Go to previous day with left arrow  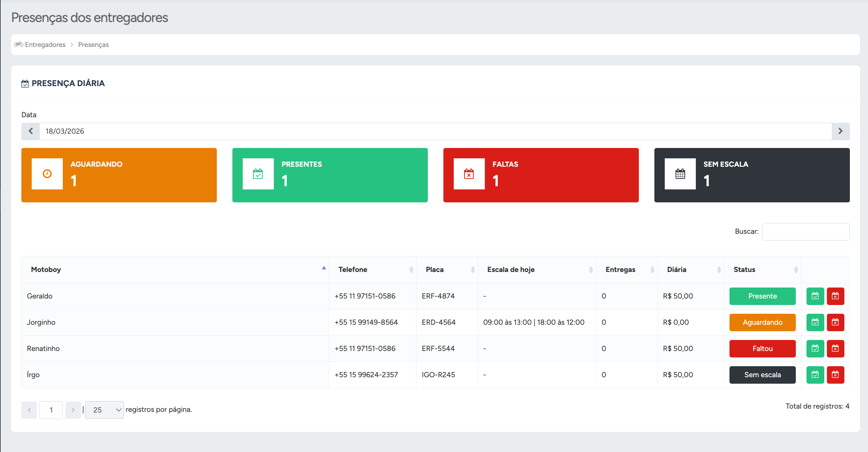pyautogui.click(x=30, y=131)
